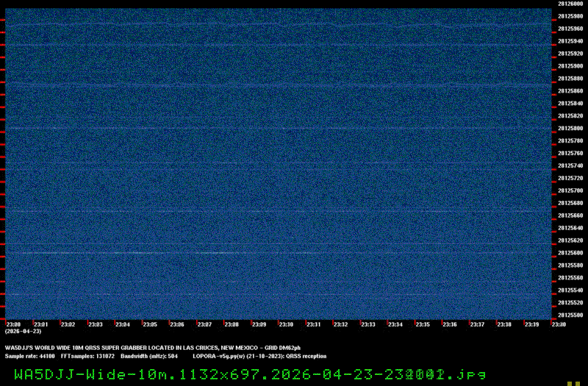
Task: Click the Bandwidth (mHz): 504 text
Action: pos(149,356)
